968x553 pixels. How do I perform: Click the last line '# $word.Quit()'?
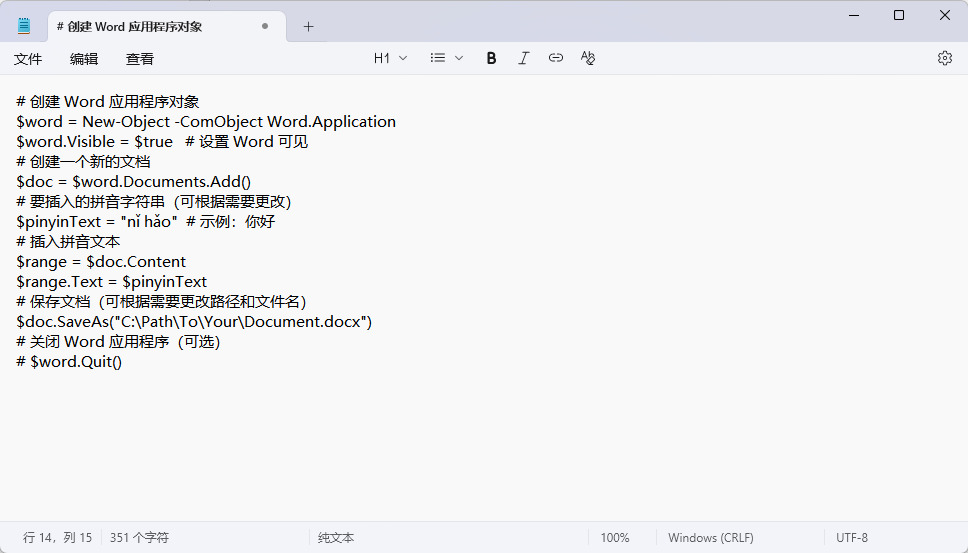coord(69,362)
